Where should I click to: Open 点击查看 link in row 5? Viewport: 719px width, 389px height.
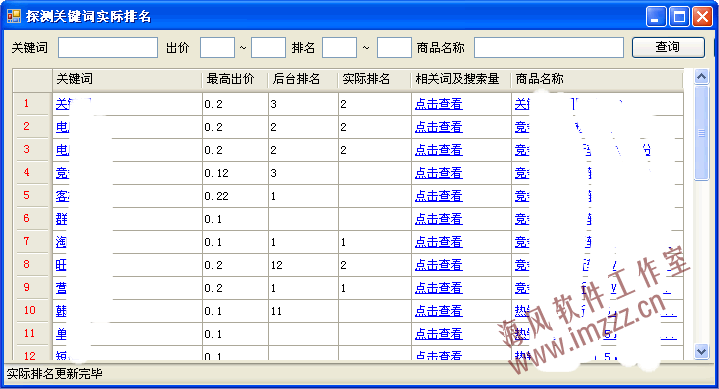pos(438,196)
